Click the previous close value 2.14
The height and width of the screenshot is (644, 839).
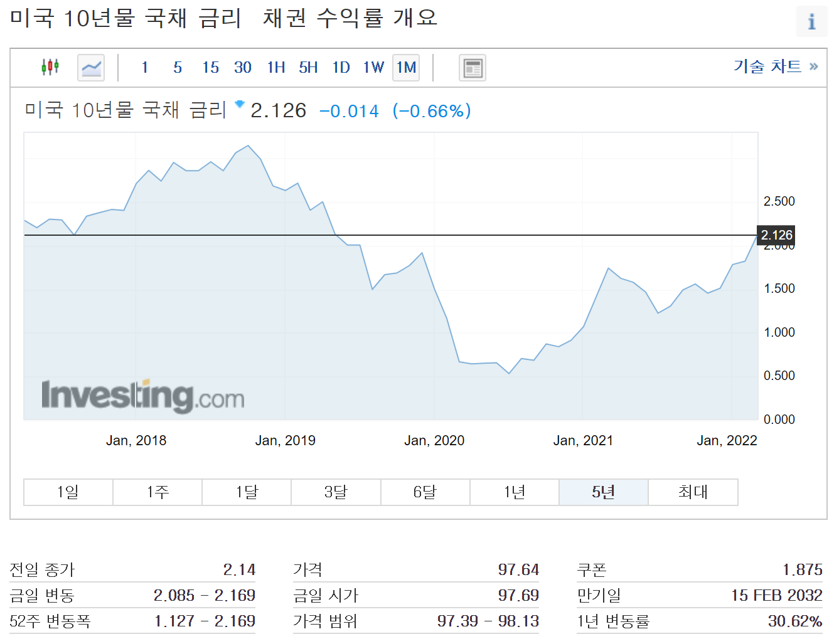[x=239, y=570]
